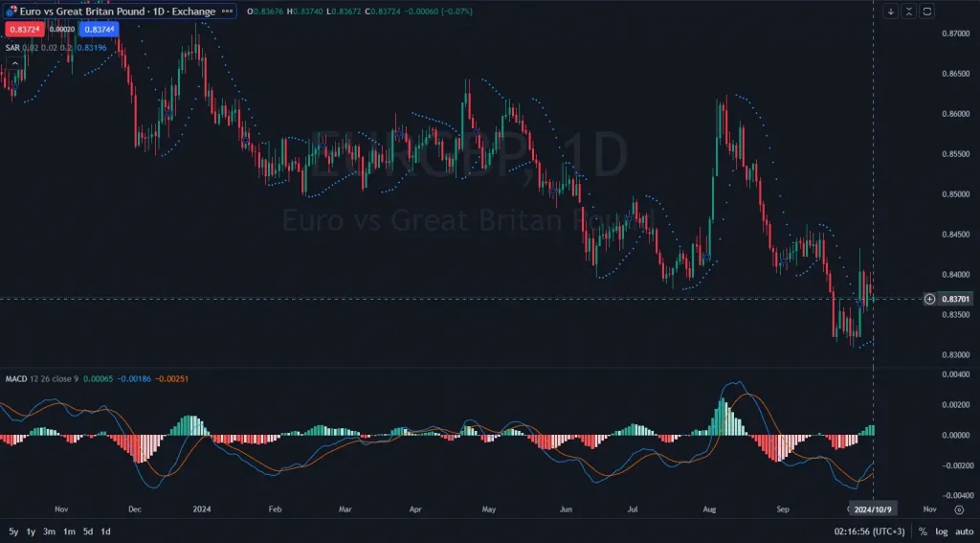
Task: Select the 5y date range
Action: pyautogui.click(x=13, y=532)
